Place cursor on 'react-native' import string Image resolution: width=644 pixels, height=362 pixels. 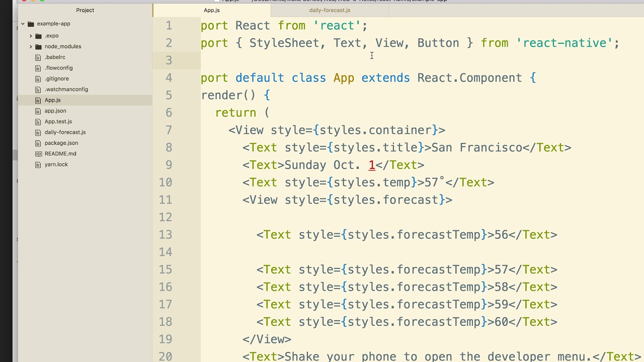click(564, 43)
